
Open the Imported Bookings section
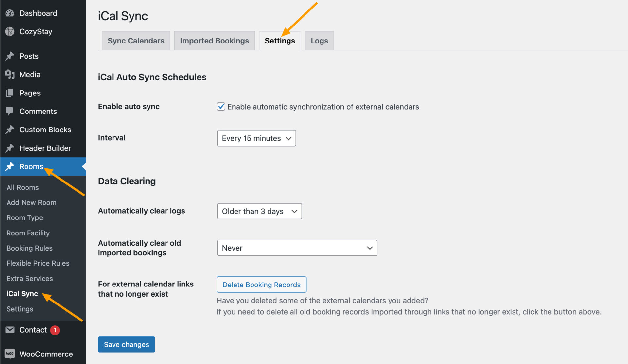pyautogui.click(x=214, y=40)
